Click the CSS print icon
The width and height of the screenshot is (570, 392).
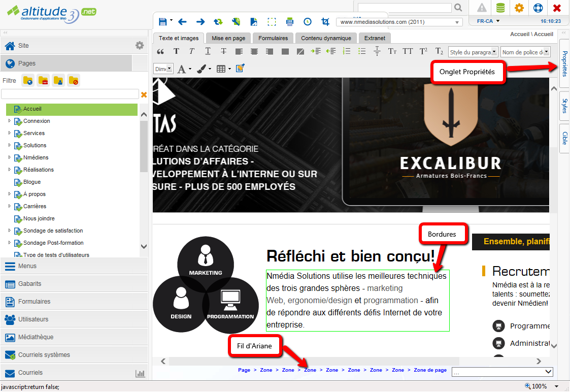click(x=290, y=22)
